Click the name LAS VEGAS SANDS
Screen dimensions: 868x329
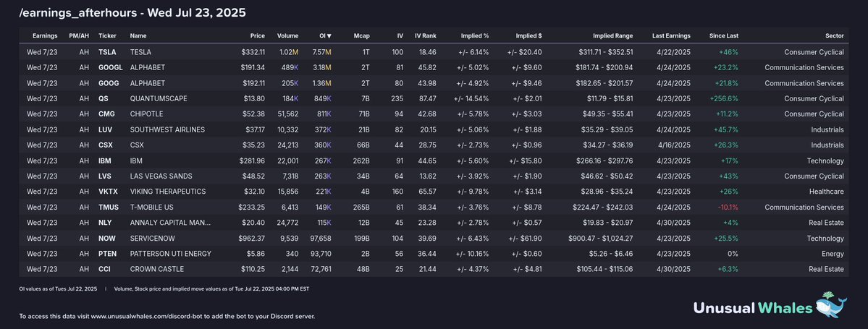point(161,176)
